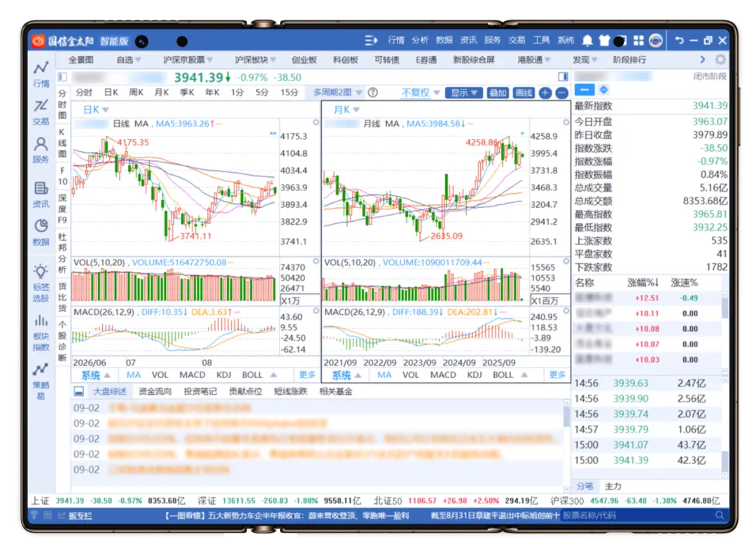
Task: Click the notification bell icon
Action: (587, 41)
